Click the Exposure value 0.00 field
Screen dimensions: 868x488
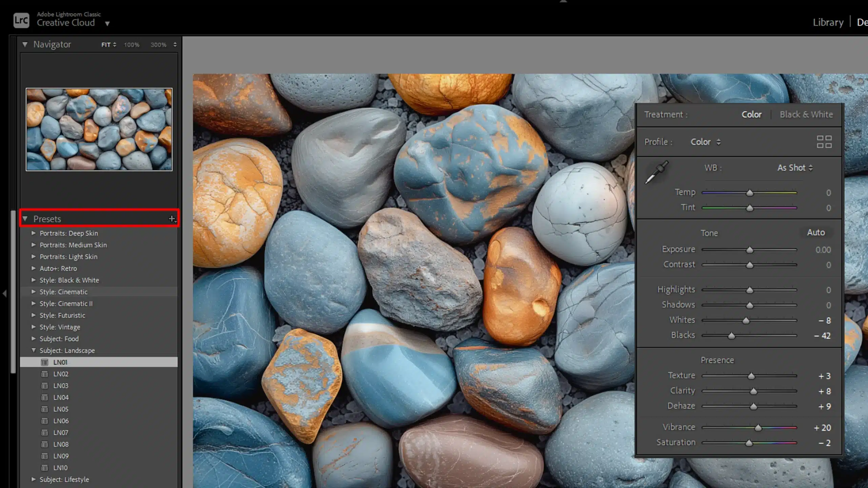(x=823, y=250)
